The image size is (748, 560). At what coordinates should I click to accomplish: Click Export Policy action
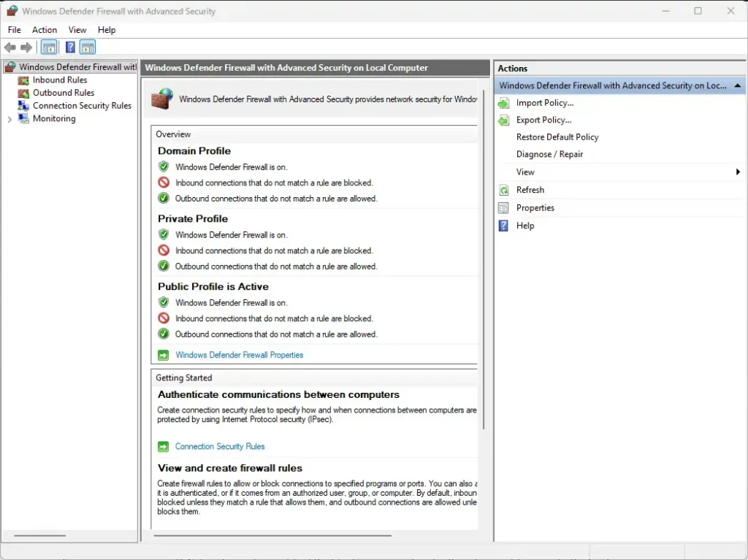tap(543, 120)
